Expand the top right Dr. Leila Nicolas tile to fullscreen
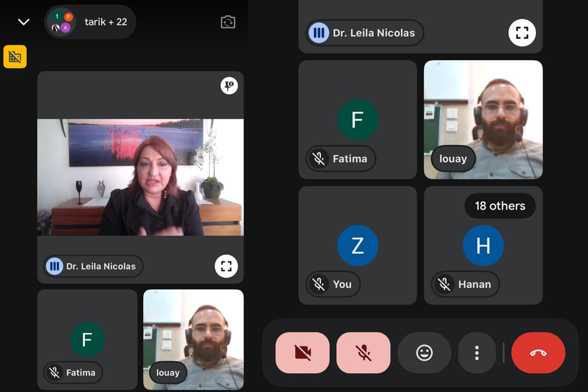Screen dimensions: 588x392 [522, 33]
